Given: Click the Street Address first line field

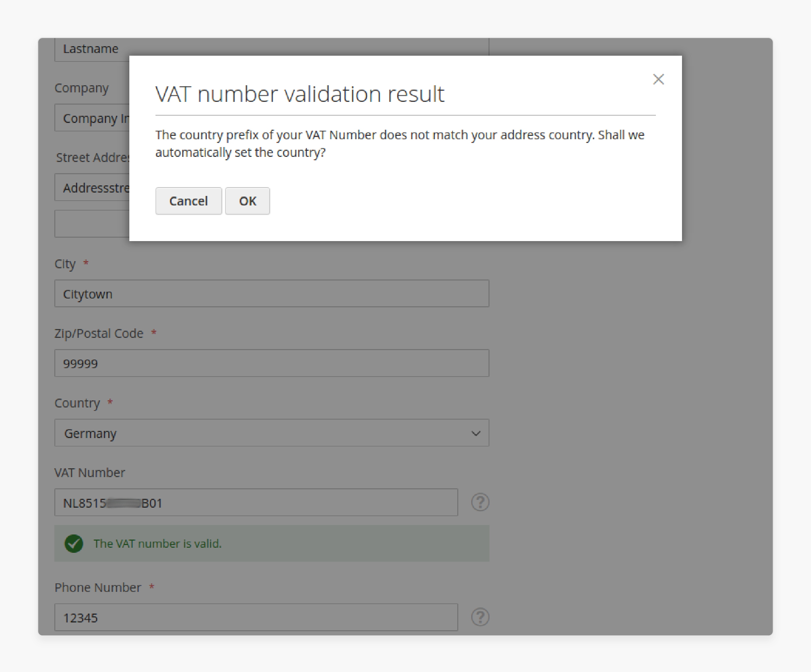Looking at the screenshot, I should (92, 187).
